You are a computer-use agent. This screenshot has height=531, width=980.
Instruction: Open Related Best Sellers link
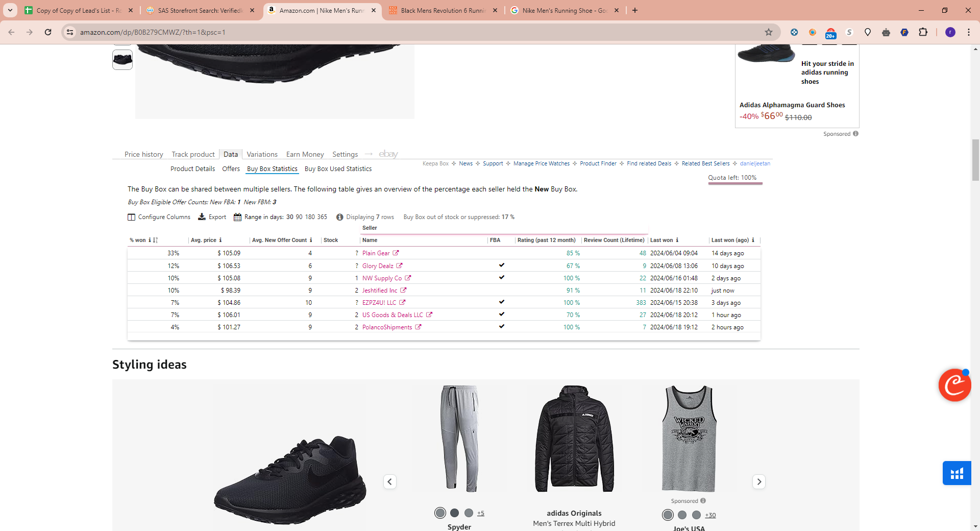(x=706, y=163)
